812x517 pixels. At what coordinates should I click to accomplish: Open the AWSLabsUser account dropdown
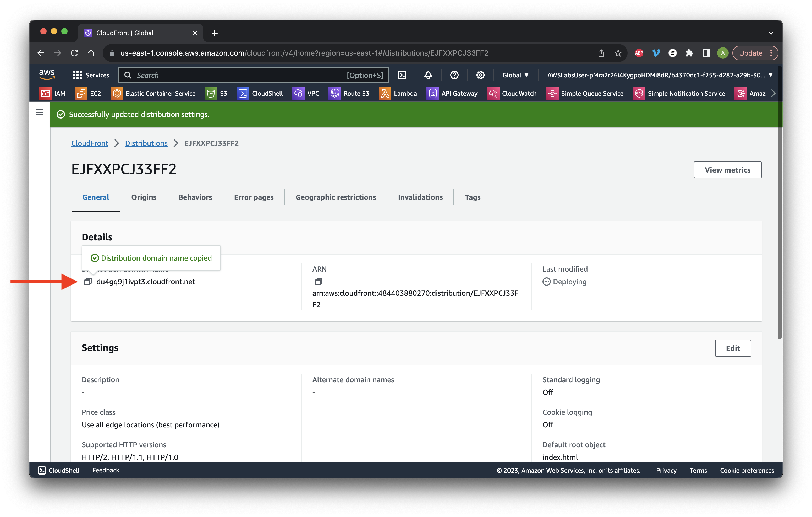660,75
